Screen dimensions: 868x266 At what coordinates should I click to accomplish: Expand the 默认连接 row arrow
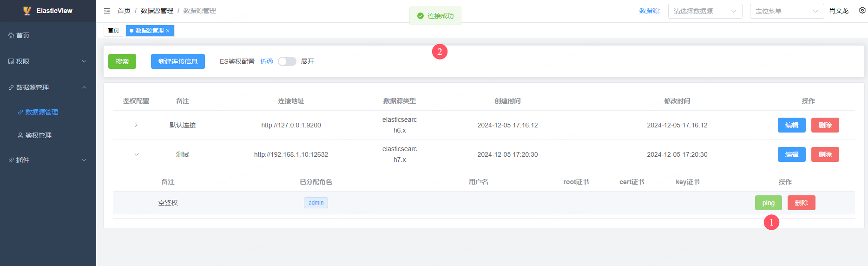pyautogui.click(x=136, y=125)
